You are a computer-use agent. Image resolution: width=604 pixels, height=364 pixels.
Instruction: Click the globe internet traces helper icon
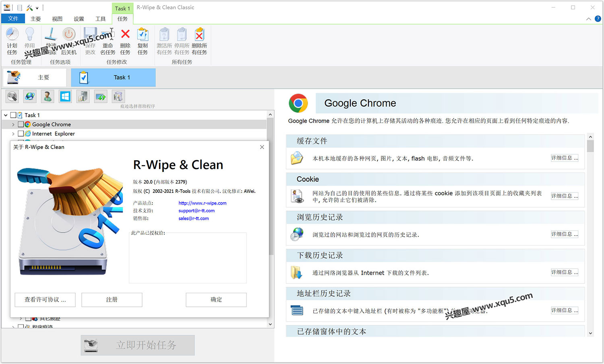point(30,97)
